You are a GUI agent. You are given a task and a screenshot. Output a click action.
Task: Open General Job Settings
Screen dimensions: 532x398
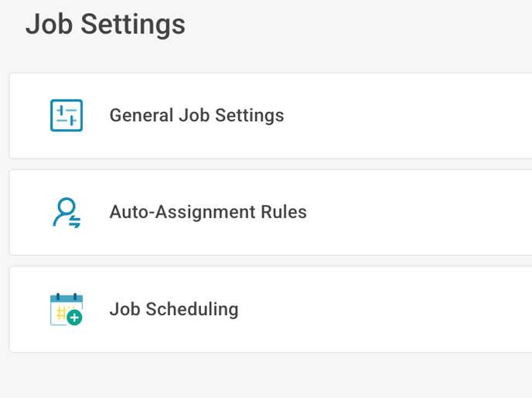click(x=196, y=116)
